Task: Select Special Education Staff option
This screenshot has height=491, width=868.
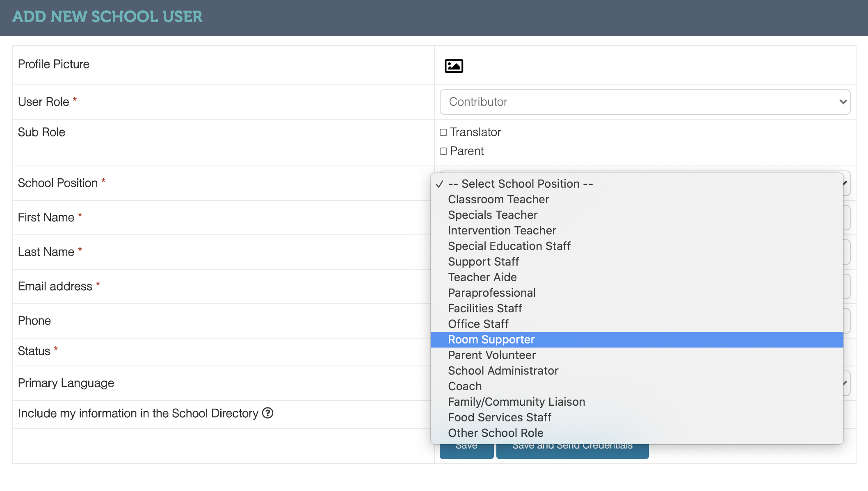Action: [509, 246]
